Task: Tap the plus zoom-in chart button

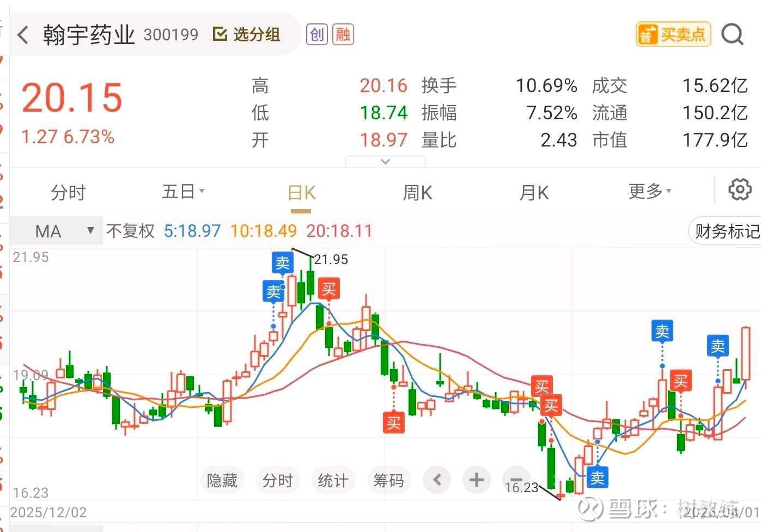Action: 477,480
